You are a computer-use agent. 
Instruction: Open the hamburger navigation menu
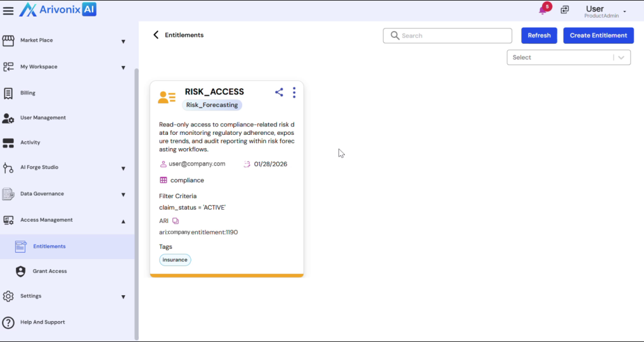click(8, 10)
